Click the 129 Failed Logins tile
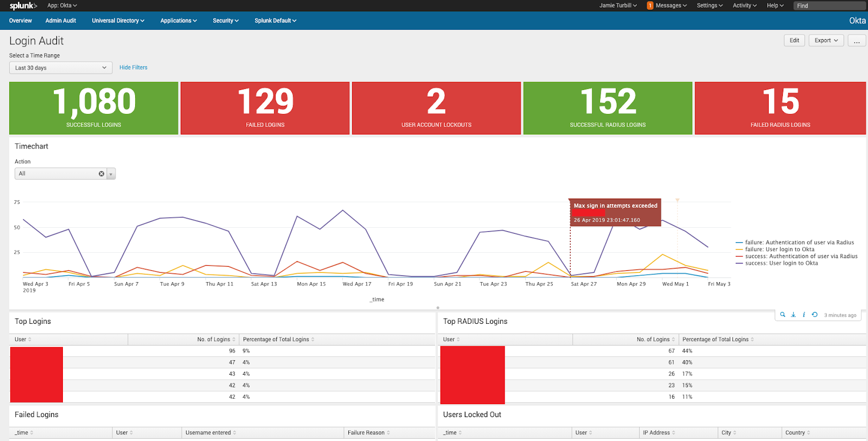The height and width of the screenshot is (441, 868). click(x=265, y=108)
